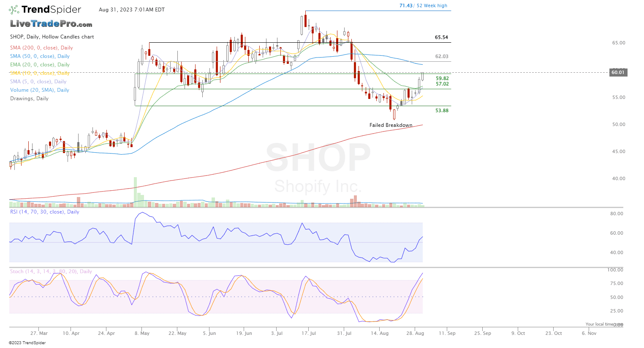The width and height of the screenshot is (644, 348).
Task: Select the SMA (50, 0, close) legend entry
Action: [40, 56]
